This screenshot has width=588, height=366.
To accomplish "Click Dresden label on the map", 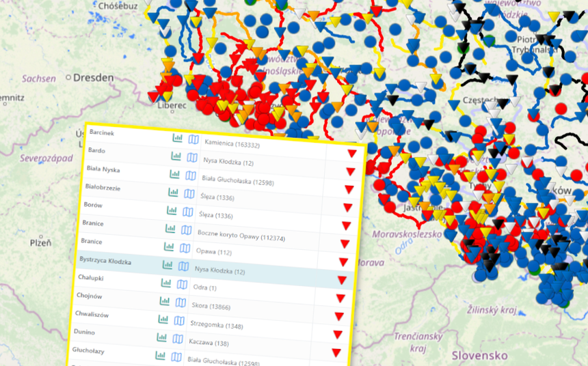I will 94,78.
